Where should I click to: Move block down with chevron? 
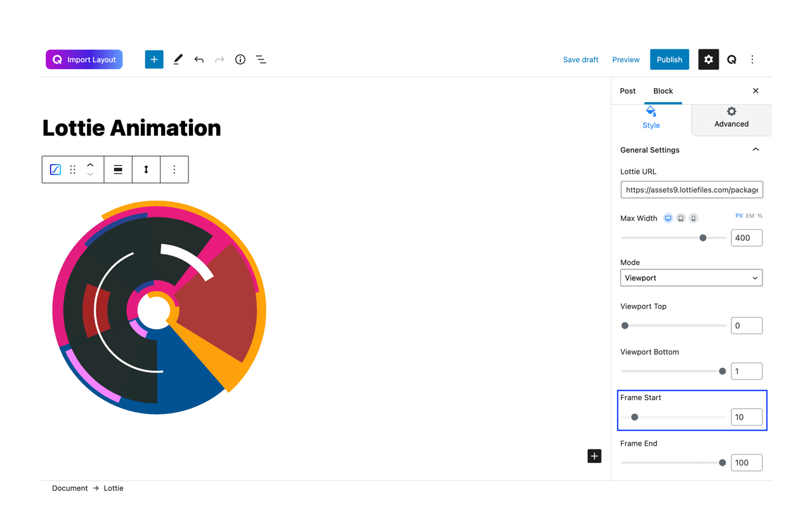pyautogui.click(x=90, y=174)
